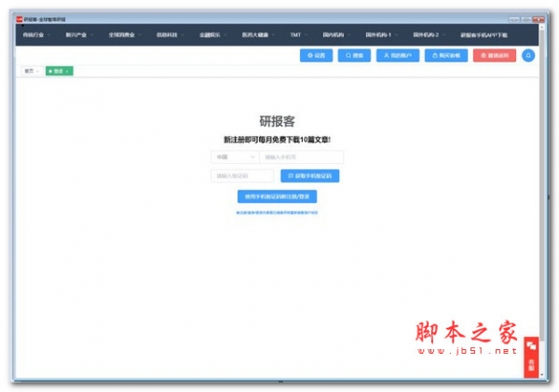This screenshot has height=392, width=559.
Task: Open 我的账户 my account button
Action: pos(398,56)
